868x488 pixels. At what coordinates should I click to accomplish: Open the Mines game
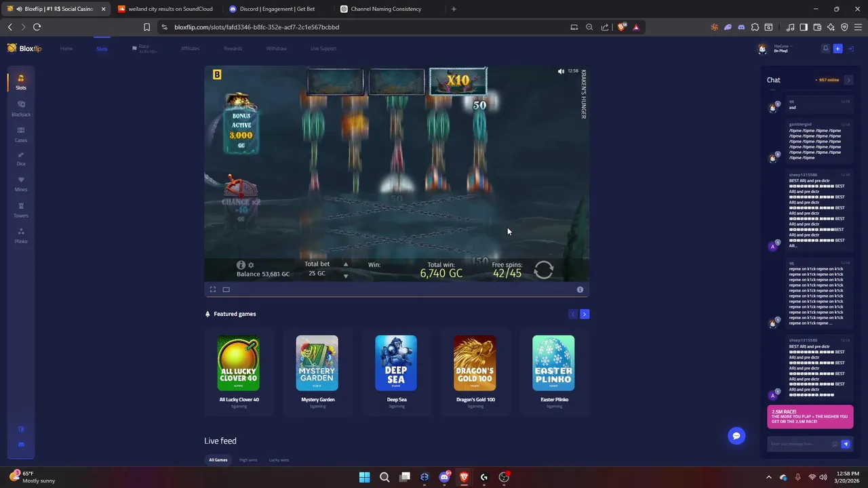coord(21,184)
